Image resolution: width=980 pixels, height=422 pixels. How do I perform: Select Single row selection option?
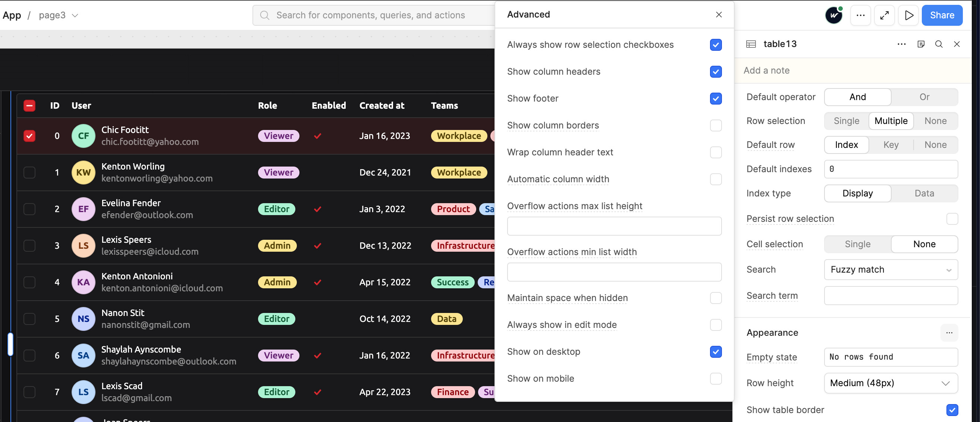tap(846, 121)
